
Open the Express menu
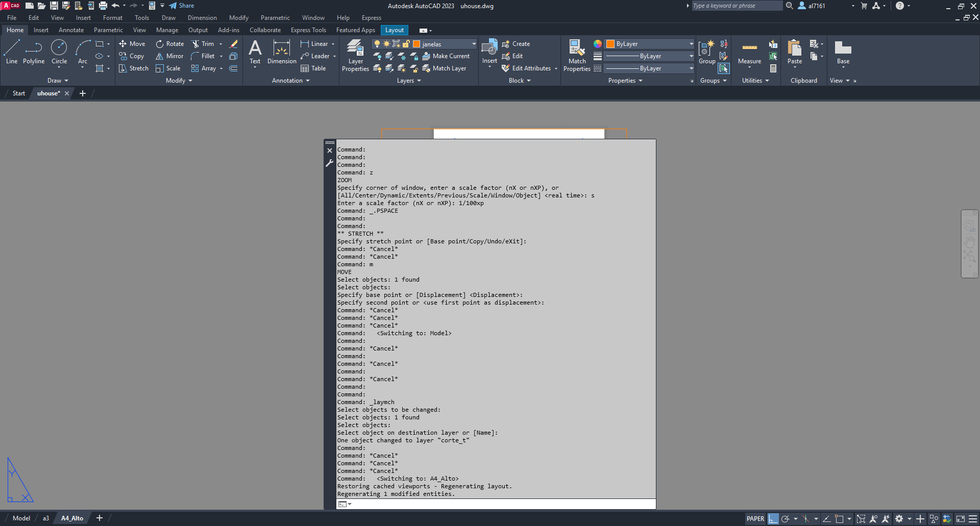372,18
